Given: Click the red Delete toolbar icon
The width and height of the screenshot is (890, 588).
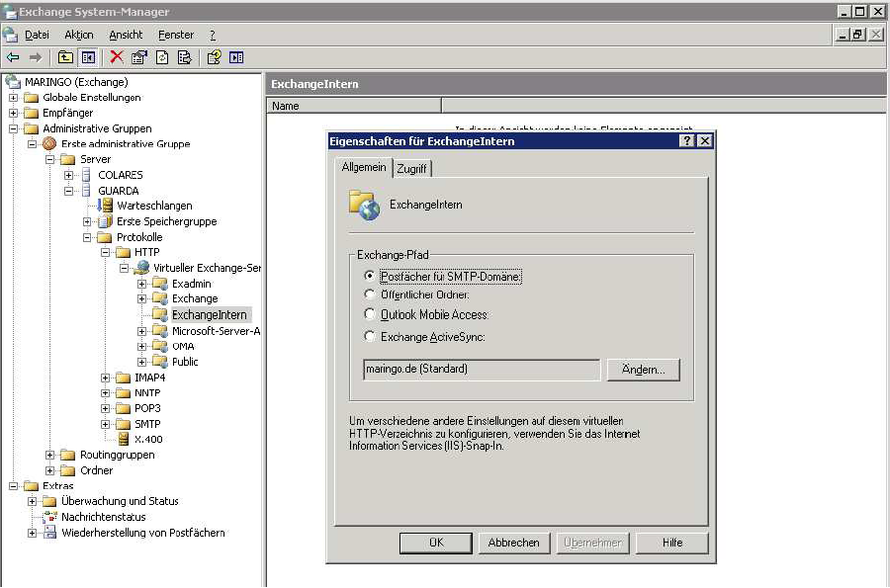Looking at the screenshot, I should point(117,57).
